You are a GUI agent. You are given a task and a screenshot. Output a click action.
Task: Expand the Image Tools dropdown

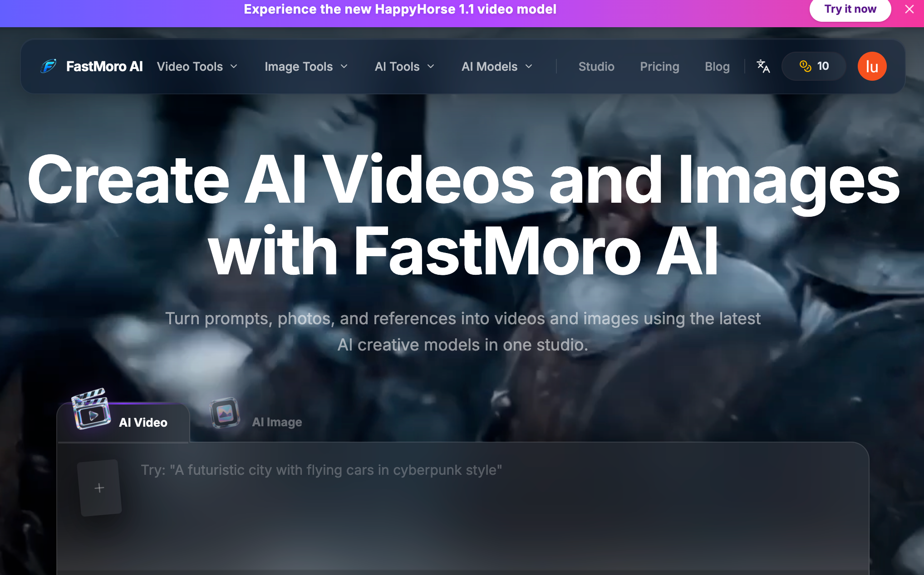306,67
